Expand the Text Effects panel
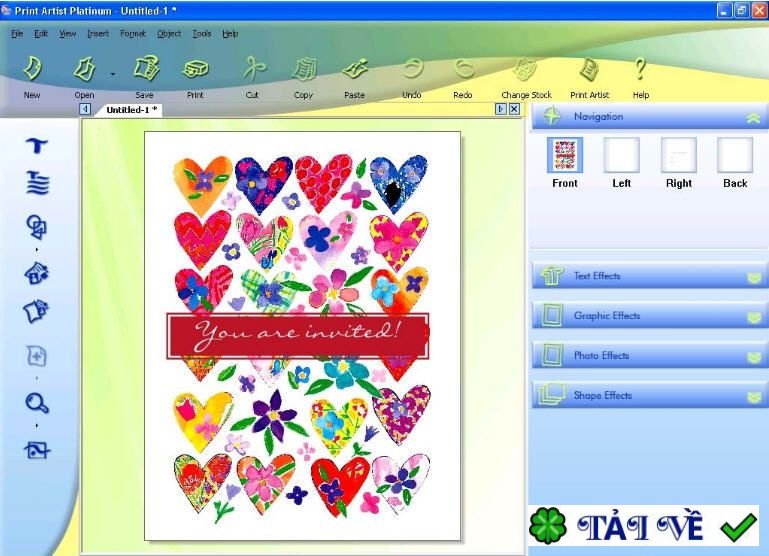This screenshot has height=556, width=769. tap(754, 278)
